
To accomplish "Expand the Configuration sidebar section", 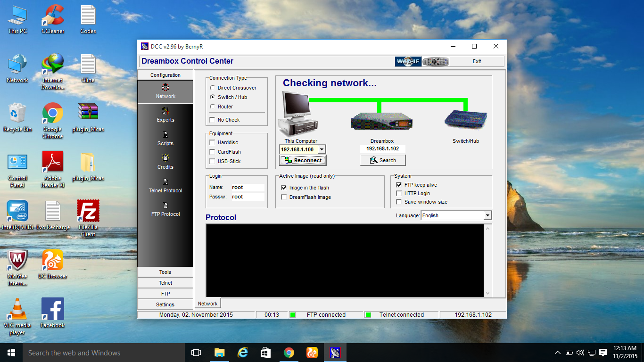I will point(165,75).
